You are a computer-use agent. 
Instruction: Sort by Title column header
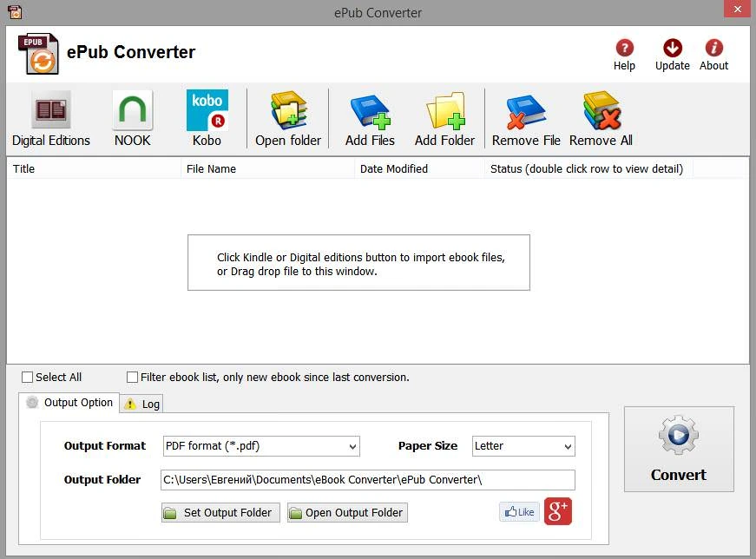pyautogui.click(x=94, y=168)
